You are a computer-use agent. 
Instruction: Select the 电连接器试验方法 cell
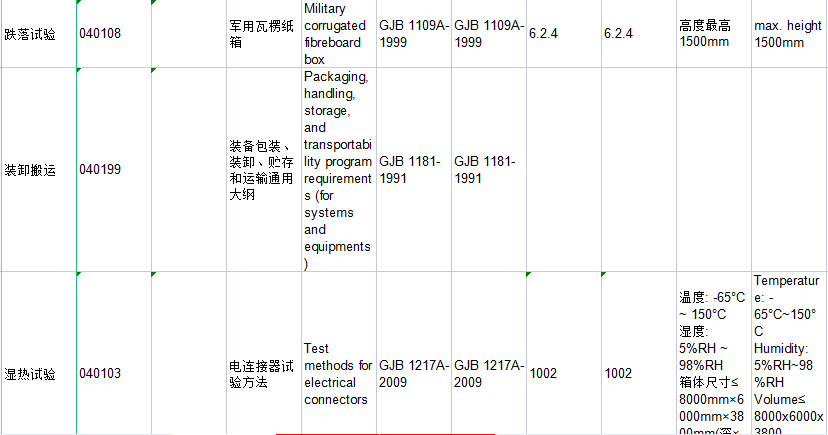263,374
